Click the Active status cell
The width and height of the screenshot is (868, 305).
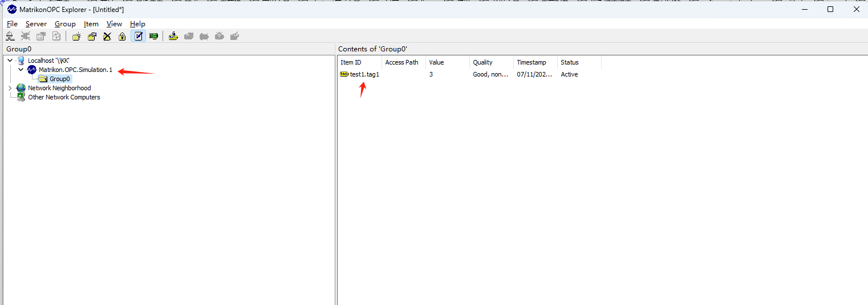(569, 74)
